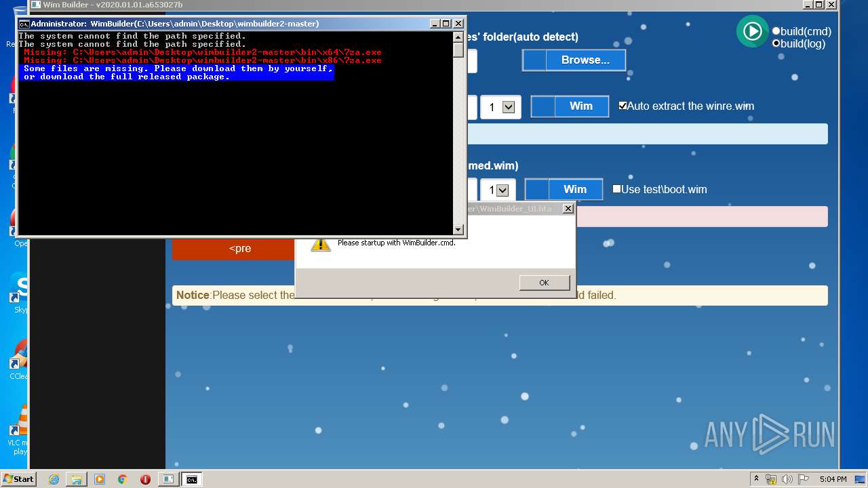Open the network status tray icon
The width and height of the screenshot is (868, 488).
[x=771, y=479]
